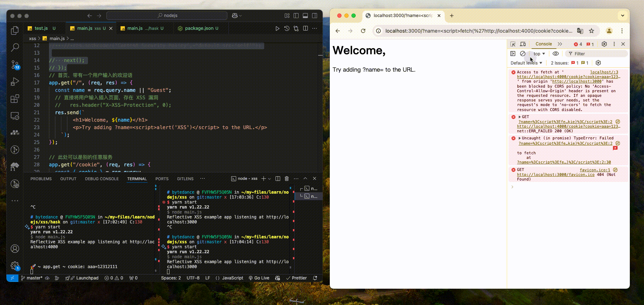Open Chrome tab search dropdown

coord(623,16)
